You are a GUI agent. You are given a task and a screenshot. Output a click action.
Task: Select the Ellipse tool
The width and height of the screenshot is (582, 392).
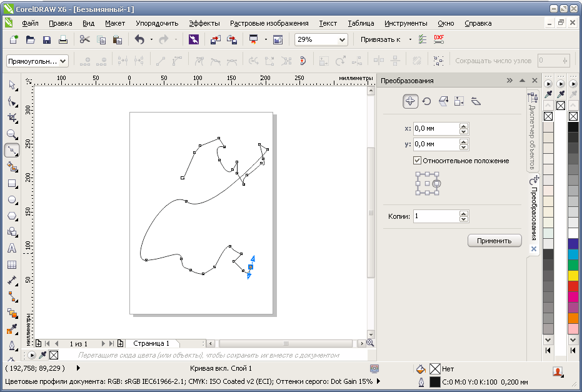coord(12,199)
